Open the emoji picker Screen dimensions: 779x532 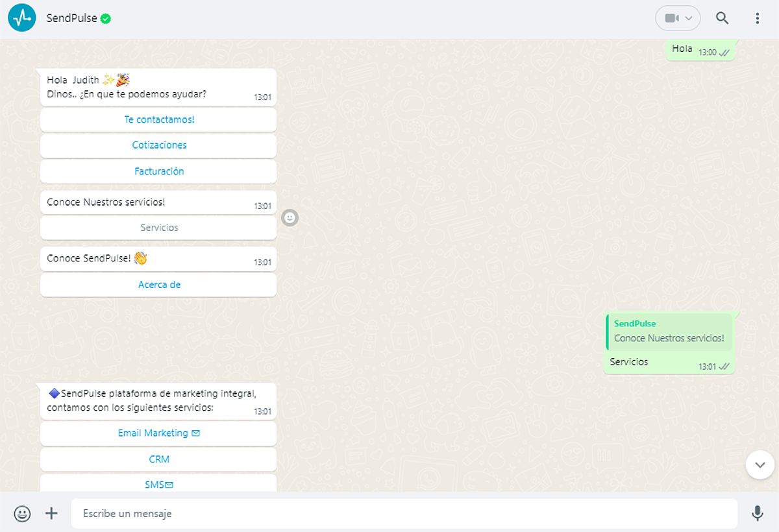click(22, 513)
